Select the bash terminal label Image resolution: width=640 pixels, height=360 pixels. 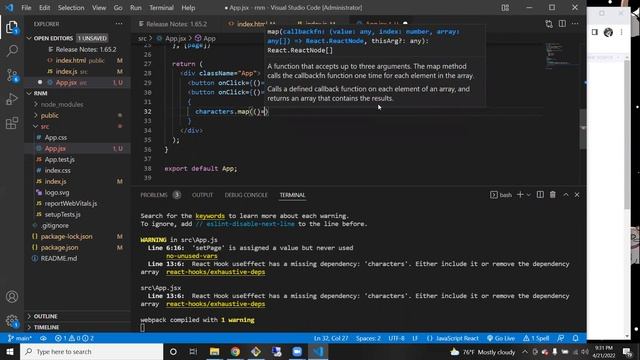click(x=501, y=195)
